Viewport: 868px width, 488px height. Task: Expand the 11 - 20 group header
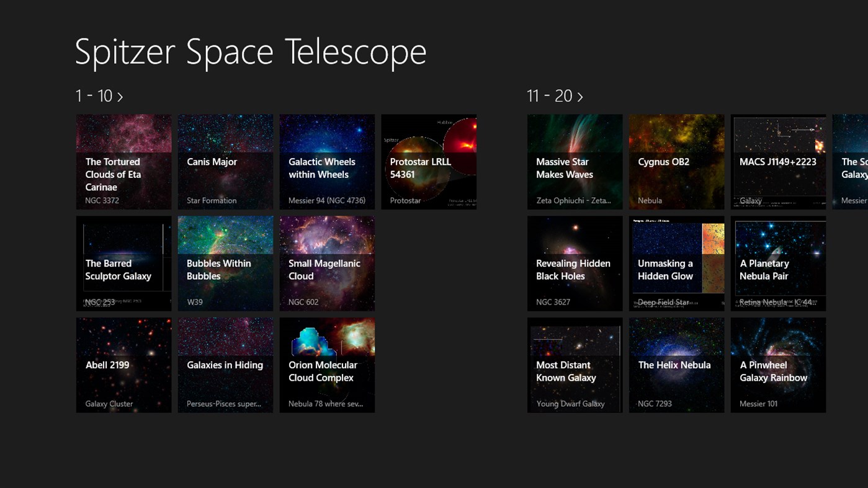(x=555, y=95)
